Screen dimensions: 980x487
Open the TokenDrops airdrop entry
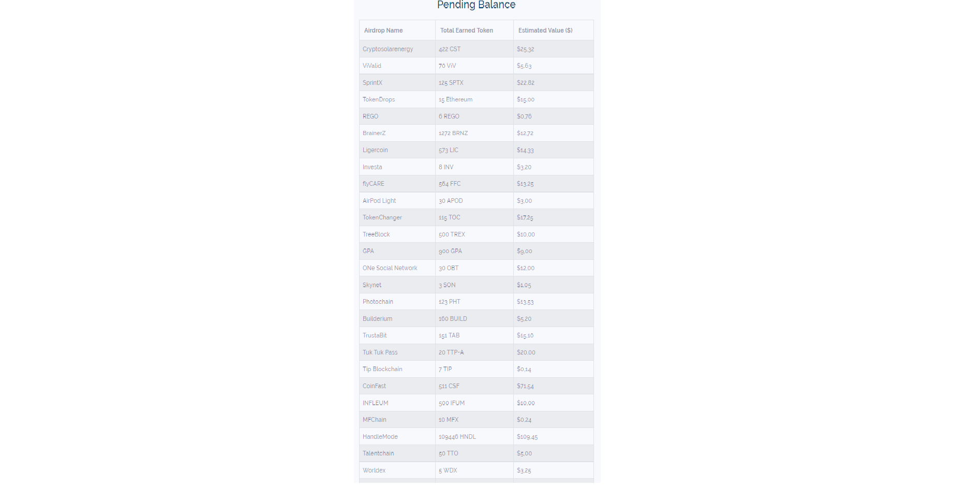(378, 99)
